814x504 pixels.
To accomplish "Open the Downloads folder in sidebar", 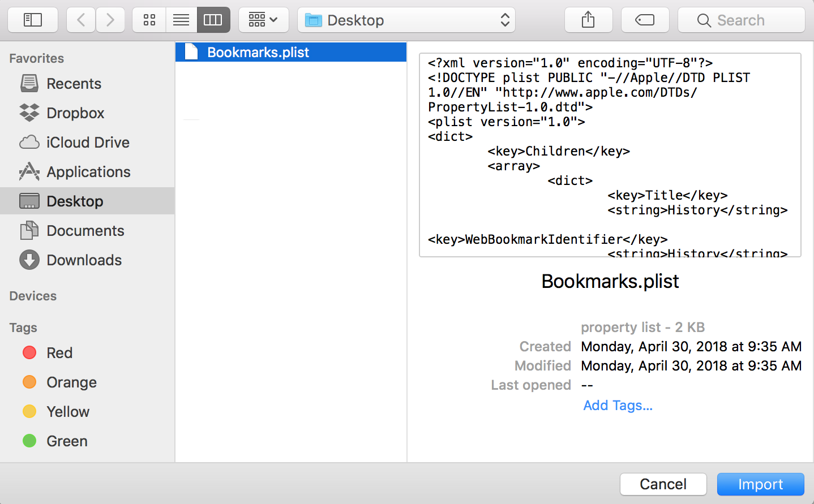I will (84, 260).
